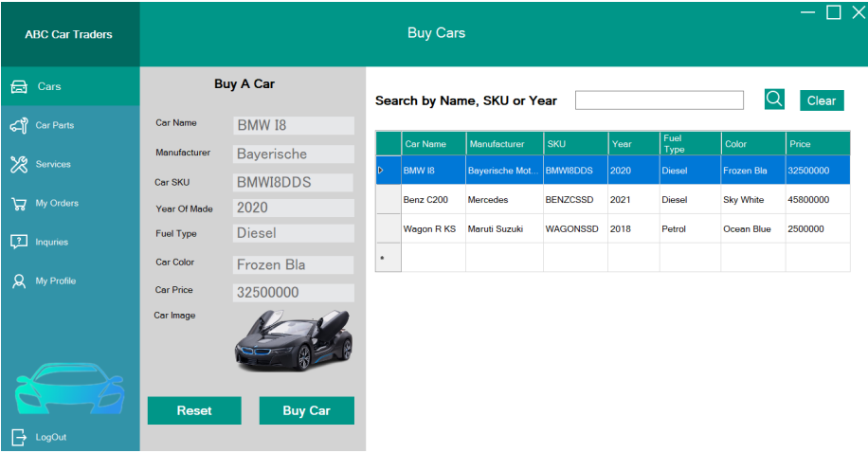This screenshot has height=453, width=868.
Task: Click the SKU column header
Action: pos(576,144)
